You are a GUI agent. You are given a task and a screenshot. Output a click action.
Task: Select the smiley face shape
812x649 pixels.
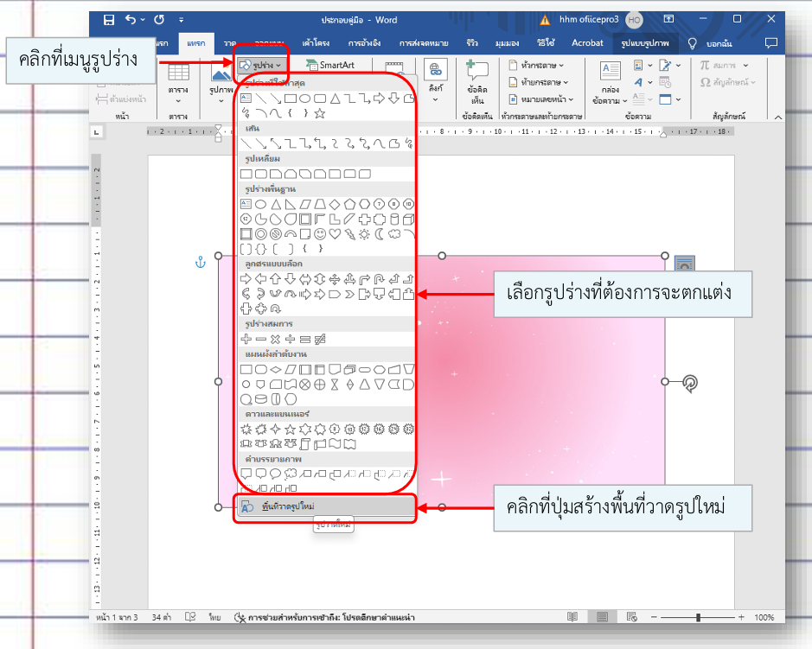[320, 233]
